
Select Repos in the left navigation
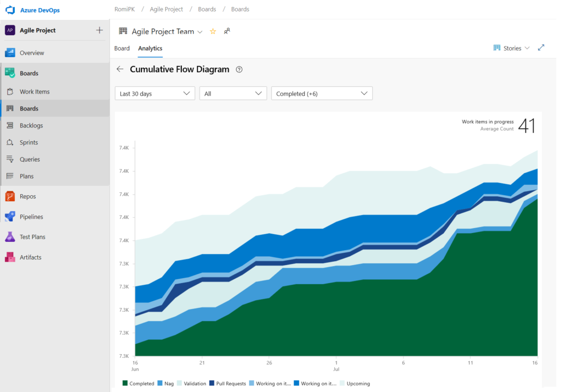pyautogui.click(x=31, y=196)
